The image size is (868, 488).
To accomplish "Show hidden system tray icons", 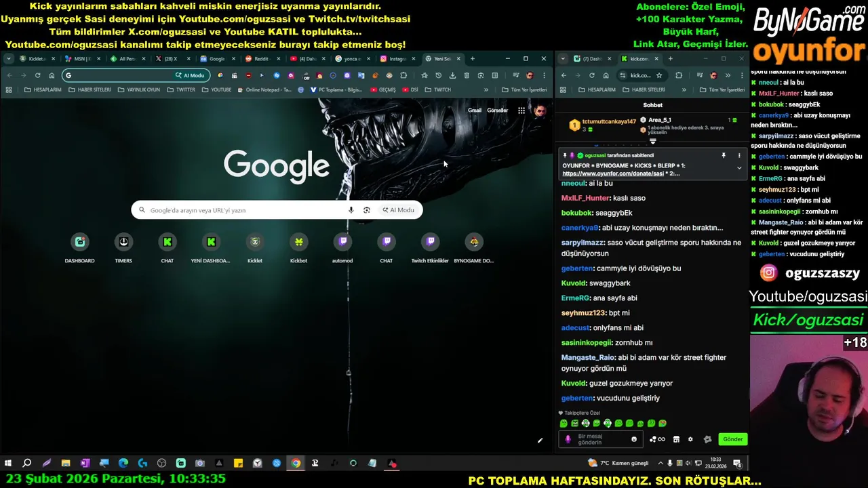I will pos(660,464).
